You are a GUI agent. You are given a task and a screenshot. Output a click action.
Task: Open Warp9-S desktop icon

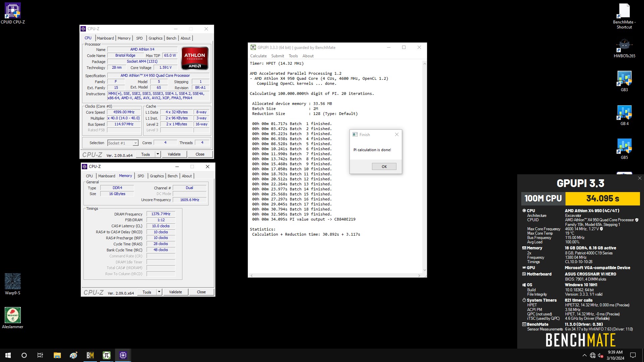click(x=13, y=284)
